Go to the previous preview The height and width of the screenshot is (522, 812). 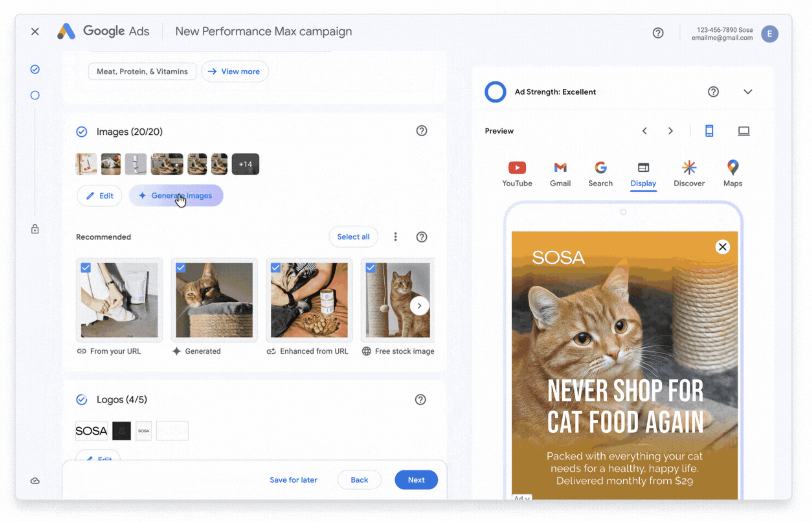pos(644,131)
